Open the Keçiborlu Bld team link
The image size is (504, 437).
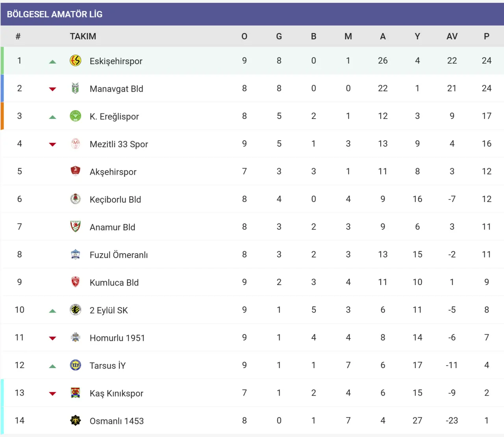tap(115, 200)
